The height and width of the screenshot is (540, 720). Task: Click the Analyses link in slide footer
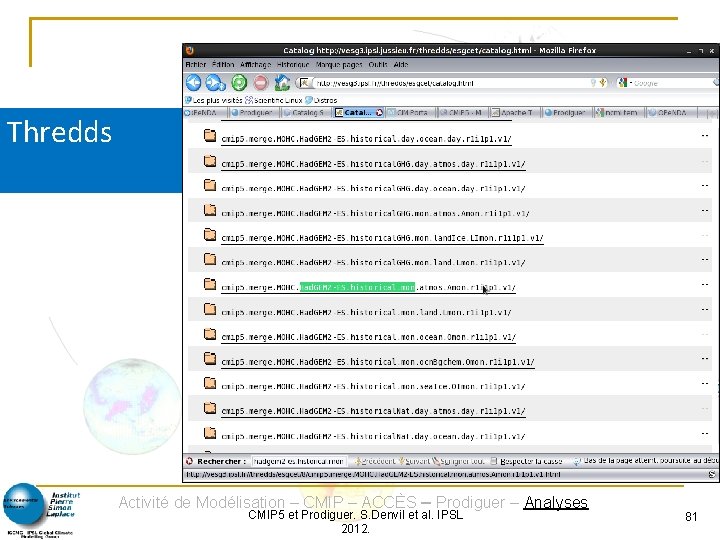coord(556,502)
